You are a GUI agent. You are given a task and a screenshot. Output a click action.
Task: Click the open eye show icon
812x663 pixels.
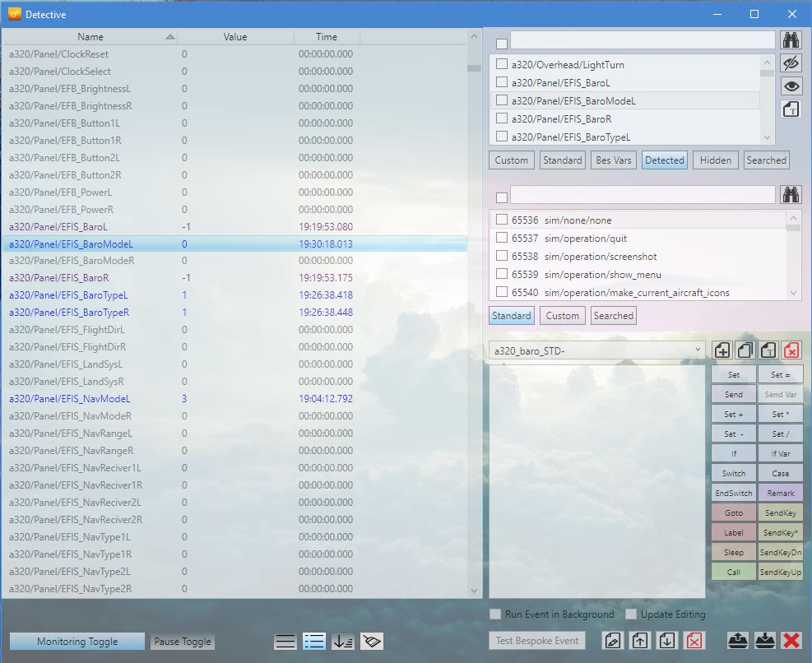click(x=791, y=86)
